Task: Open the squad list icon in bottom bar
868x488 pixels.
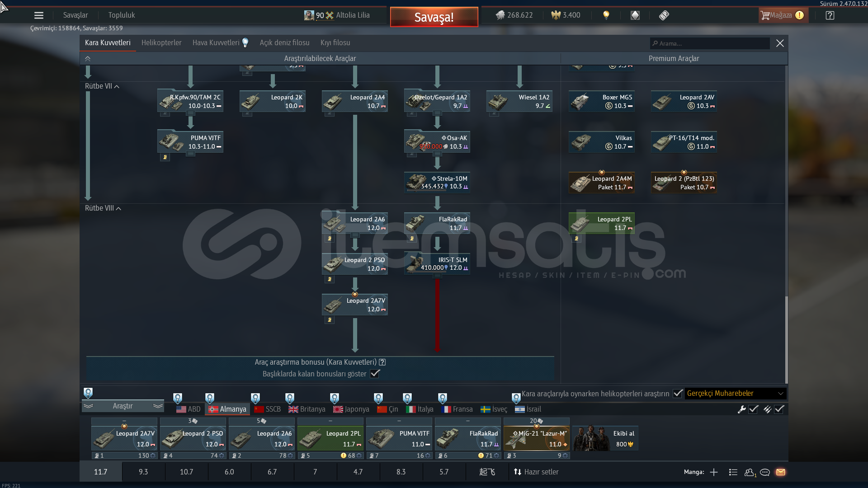Action: 733,472
